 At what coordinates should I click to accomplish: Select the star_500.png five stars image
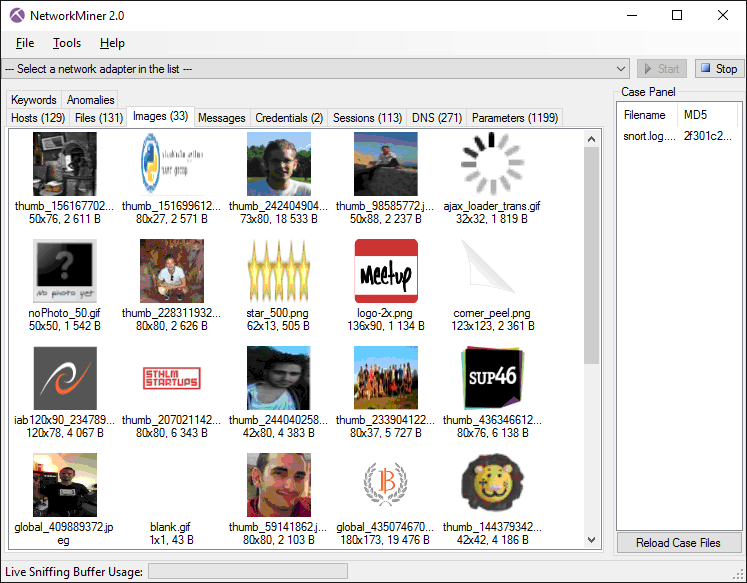(279, 271)
